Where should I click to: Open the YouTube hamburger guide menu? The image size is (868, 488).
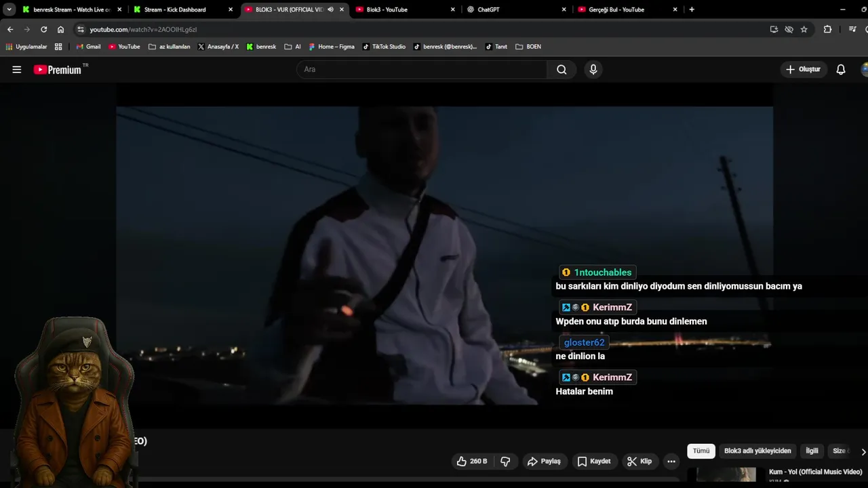point(17,69)
